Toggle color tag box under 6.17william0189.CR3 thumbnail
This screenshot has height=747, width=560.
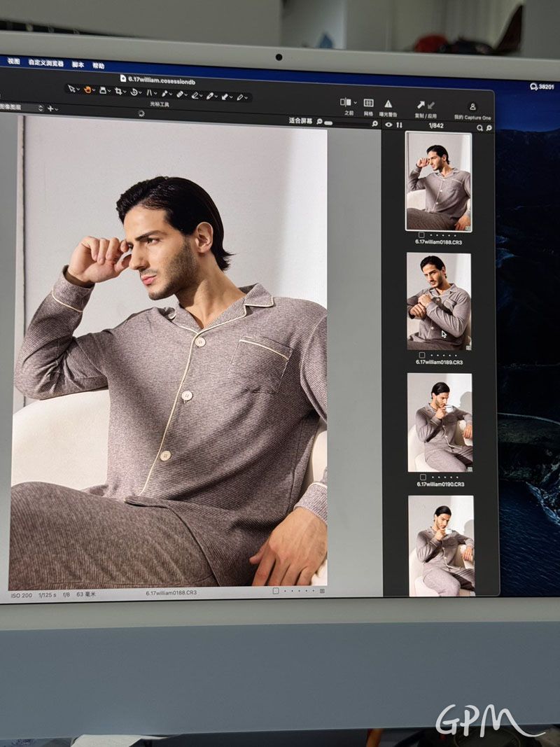pyautogui.click(x=422, y=355)
